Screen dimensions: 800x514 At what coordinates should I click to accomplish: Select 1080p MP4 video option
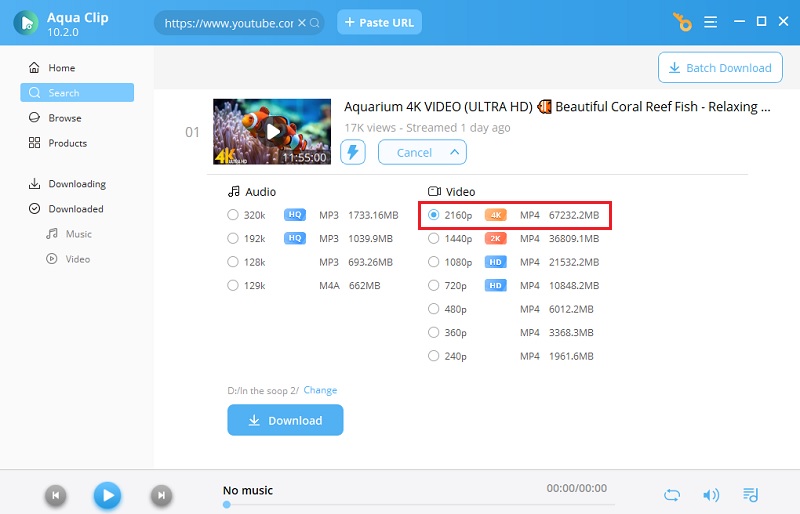coord(434,262)
